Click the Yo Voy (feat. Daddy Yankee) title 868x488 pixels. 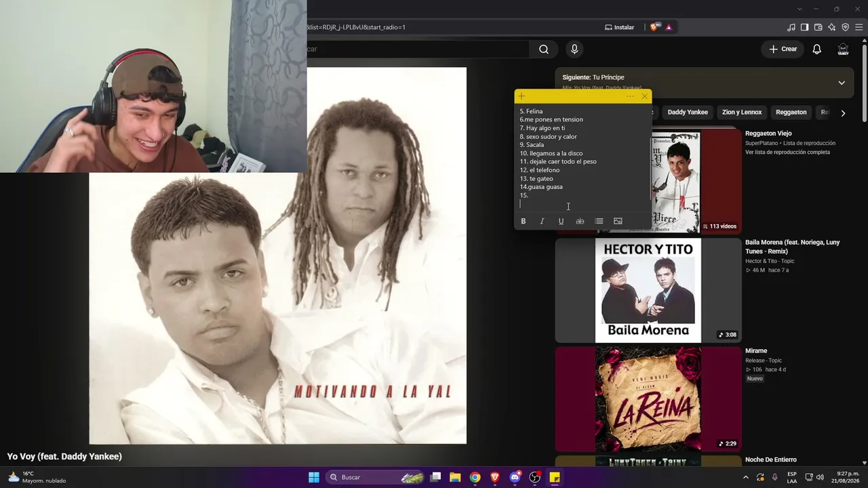click(x=64, y=457)
